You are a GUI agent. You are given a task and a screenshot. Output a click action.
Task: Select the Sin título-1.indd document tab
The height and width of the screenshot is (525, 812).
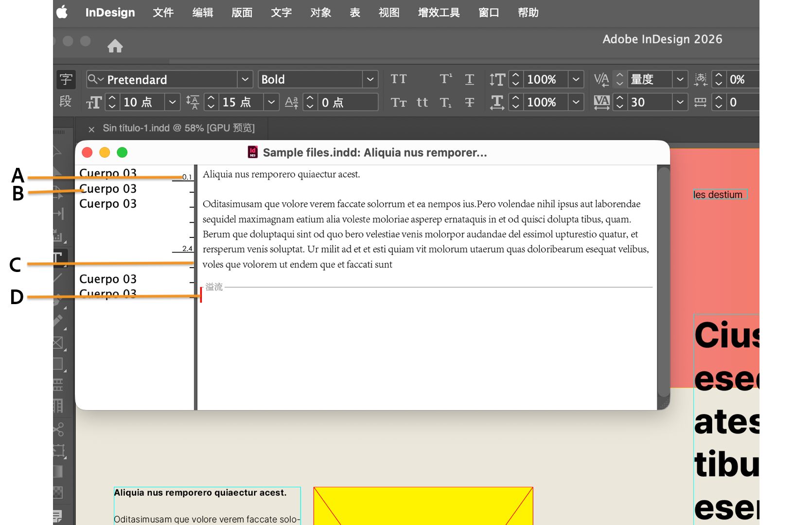click(x=178, y=128)
